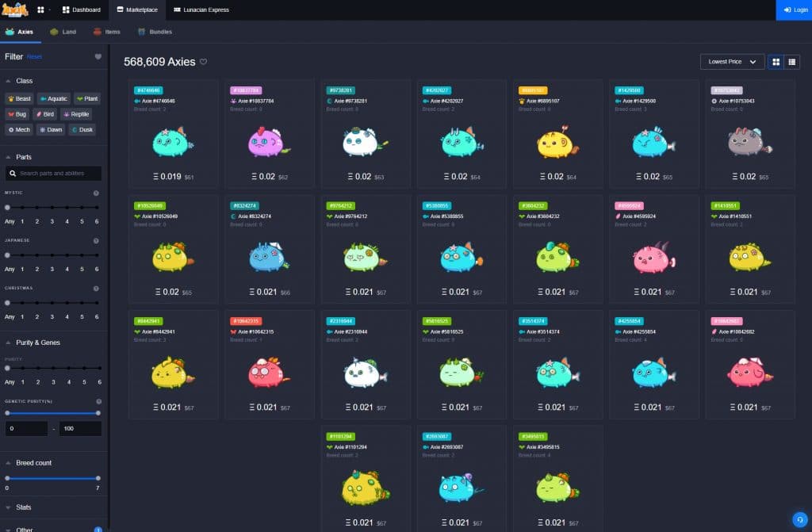This screenshot has height=532, width=812.
Task: Open the support chat bubble icon
Action: pos(799,519)
